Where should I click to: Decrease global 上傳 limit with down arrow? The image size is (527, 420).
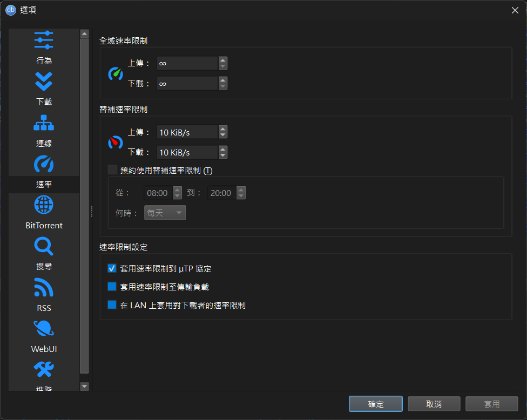tap(223, 66)
